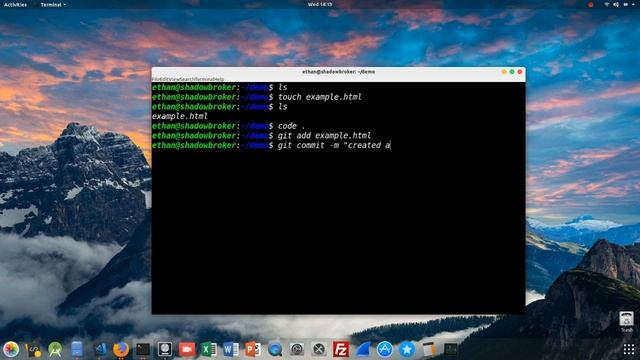Image resolution: width=640 pixels, height=360 pixels.
Task: Click the Wi-Fi indicator in the top bar
Action: pos(607,4)
